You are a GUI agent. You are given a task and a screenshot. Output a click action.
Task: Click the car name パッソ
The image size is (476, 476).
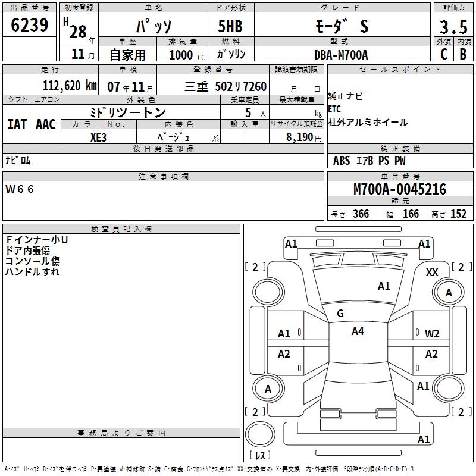[x=154, y=26]
